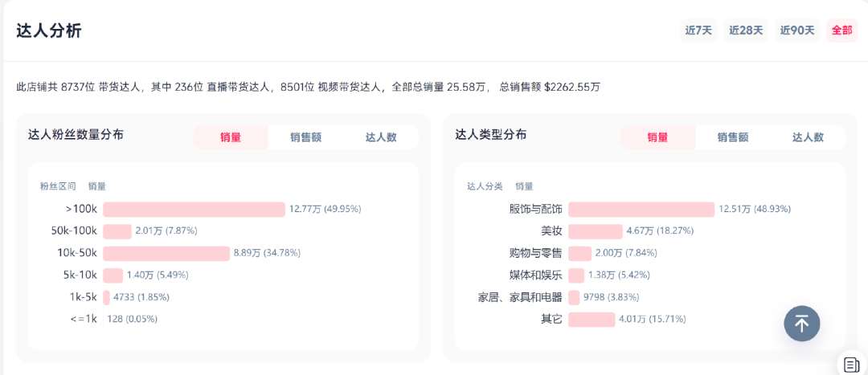Switch creator type distribution to 销售额
This screenshot has width=868, height=375.
click(733, 137)
